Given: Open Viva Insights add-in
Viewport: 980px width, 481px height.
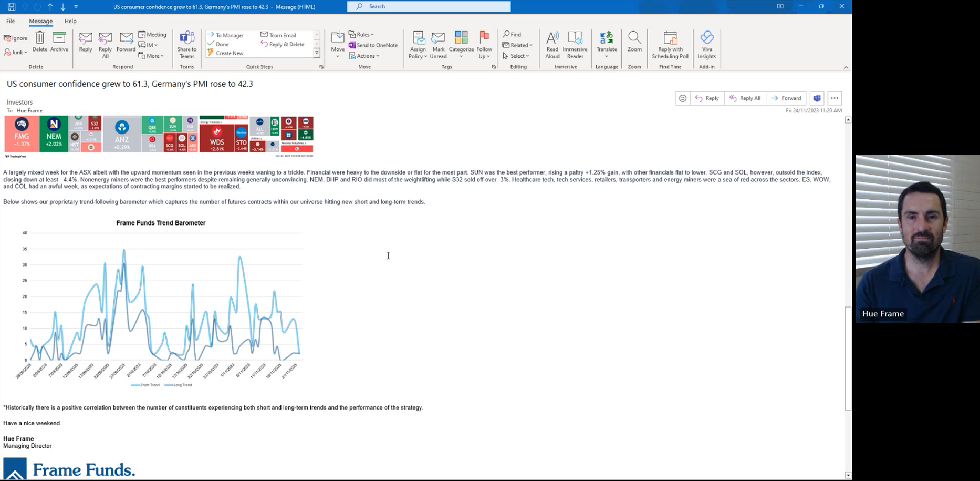Looking at the screenshot, I should [x=707, y=45].
